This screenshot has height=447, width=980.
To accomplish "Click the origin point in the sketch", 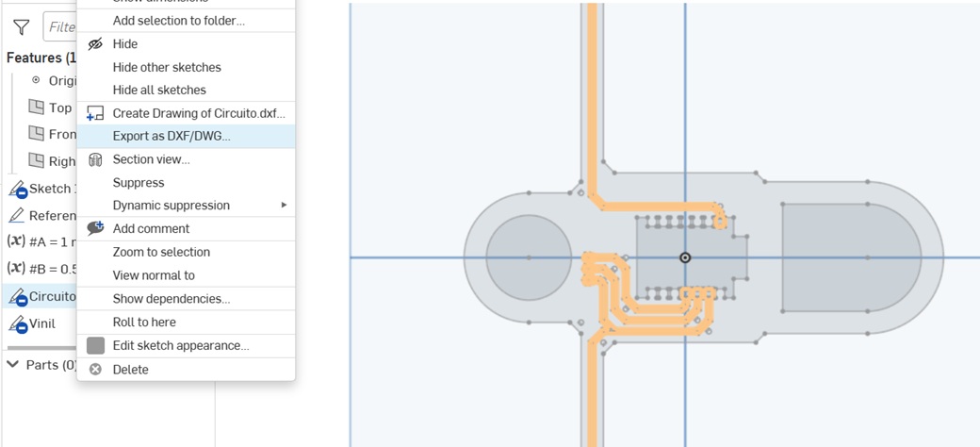I will pyautogui.click(x=685, y=257).
